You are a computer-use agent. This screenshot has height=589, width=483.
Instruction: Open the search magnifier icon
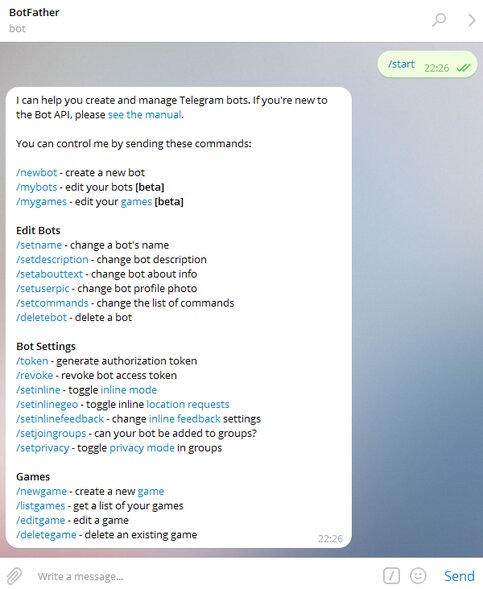point(439,20)
